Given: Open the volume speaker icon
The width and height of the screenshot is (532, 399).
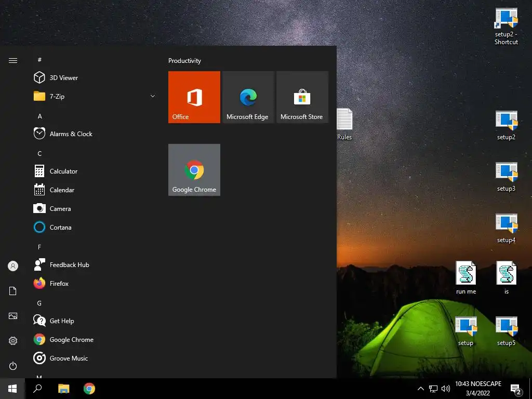Looking at the screenshot, I should (445, 389).
